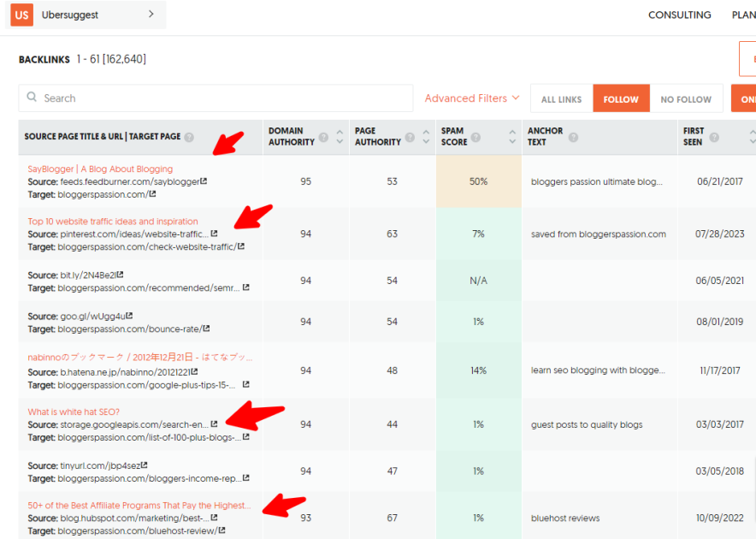Open What is white hat SEO link

coord(74,412)
